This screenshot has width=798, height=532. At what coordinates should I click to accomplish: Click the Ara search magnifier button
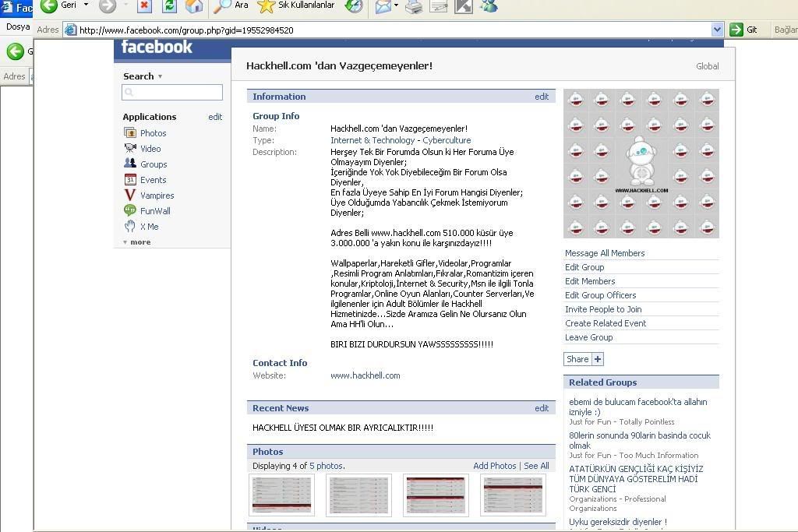(x=231, y=5)
